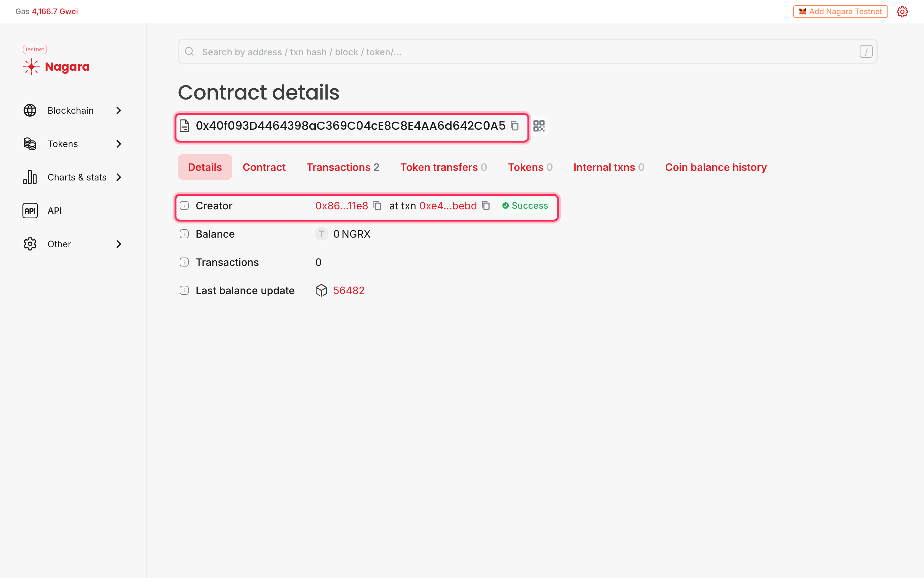Open creator address link 0x86...11e8
Screen dimensions: 924x578
tap(342, 206)
